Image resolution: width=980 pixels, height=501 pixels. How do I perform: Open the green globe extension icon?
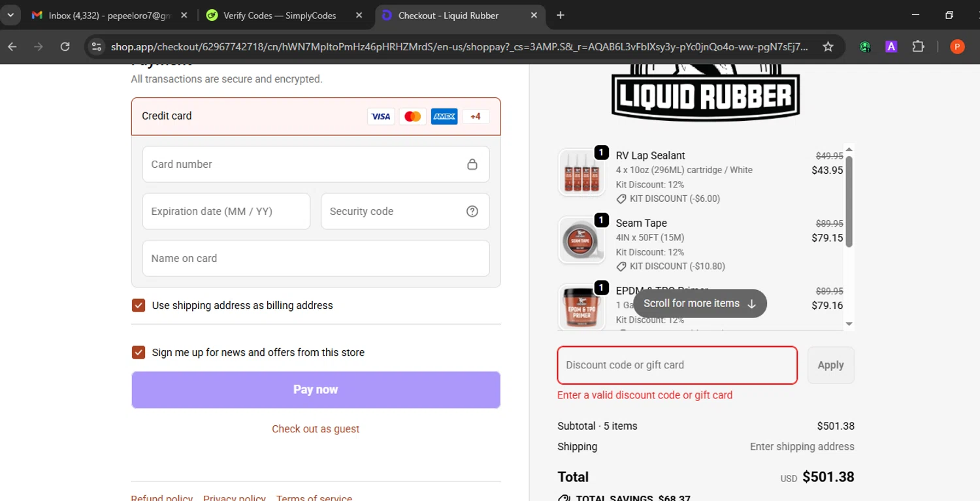[865, 46]
